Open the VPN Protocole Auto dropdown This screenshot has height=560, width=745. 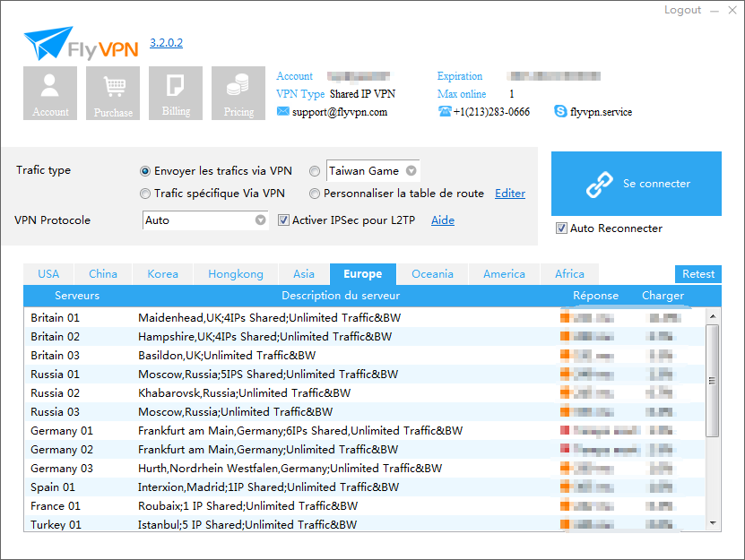tap(205, 220)
